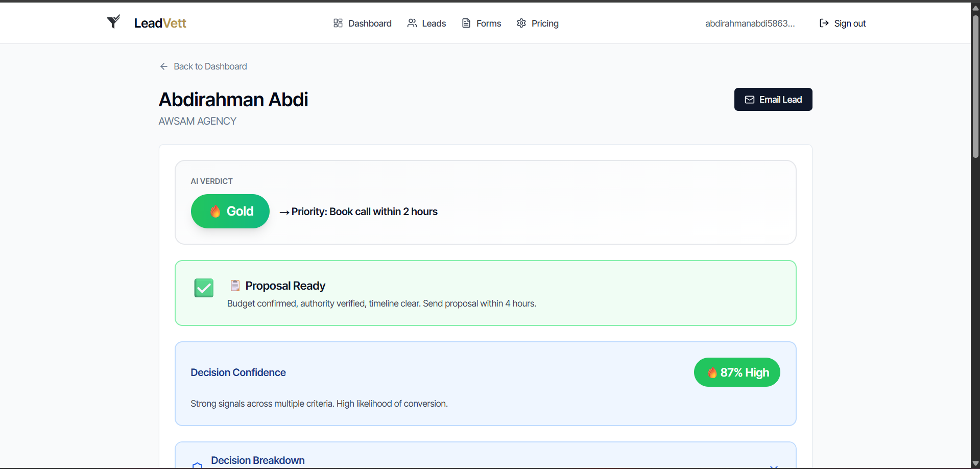The image size is (980, 469).
Task: Click the envelope icon in Email Lead button
Action: (x=750, y=100)
